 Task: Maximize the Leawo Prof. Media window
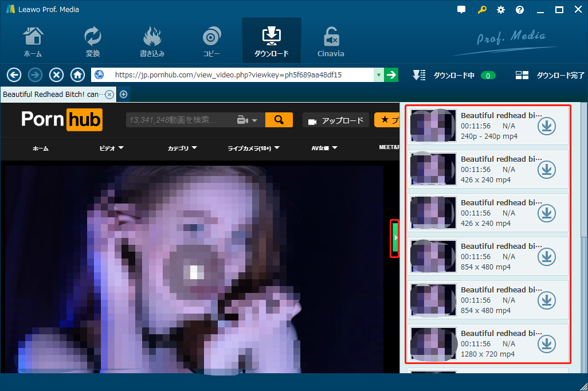click(559, 10)
